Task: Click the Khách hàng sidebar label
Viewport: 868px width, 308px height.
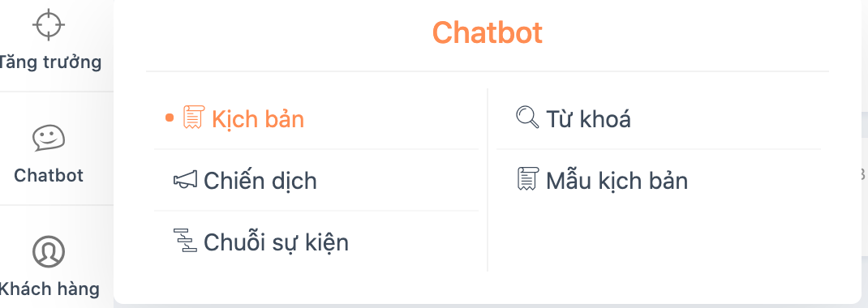Action: pos(49,289)
